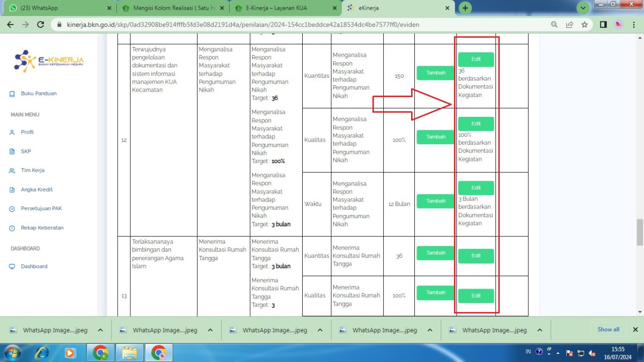Screen dimensions: 644x362
Task: Open the SKP document icon in sidebar
Action: coord(12,152)
